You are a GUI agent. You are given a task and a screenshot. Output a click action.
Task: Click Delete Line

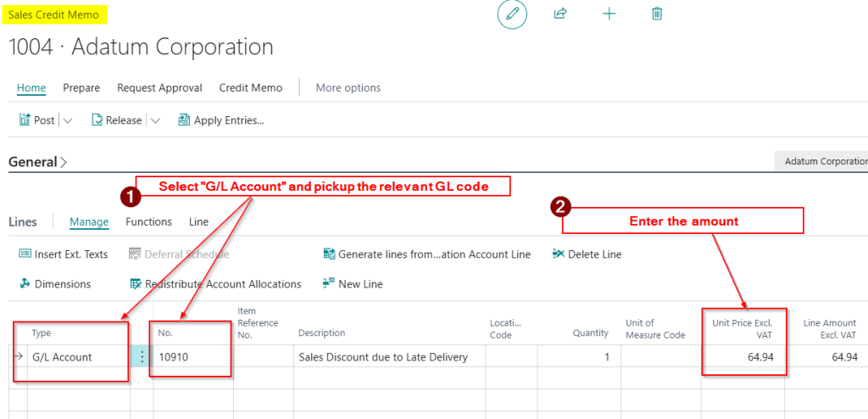(587, 254)
